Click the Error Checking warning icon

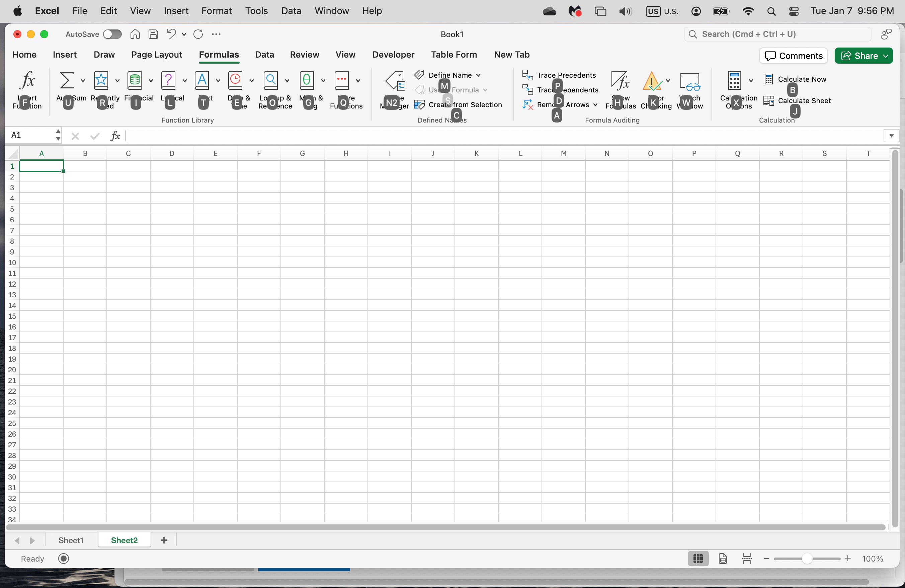pyautogui.click(x=652, y=81)
